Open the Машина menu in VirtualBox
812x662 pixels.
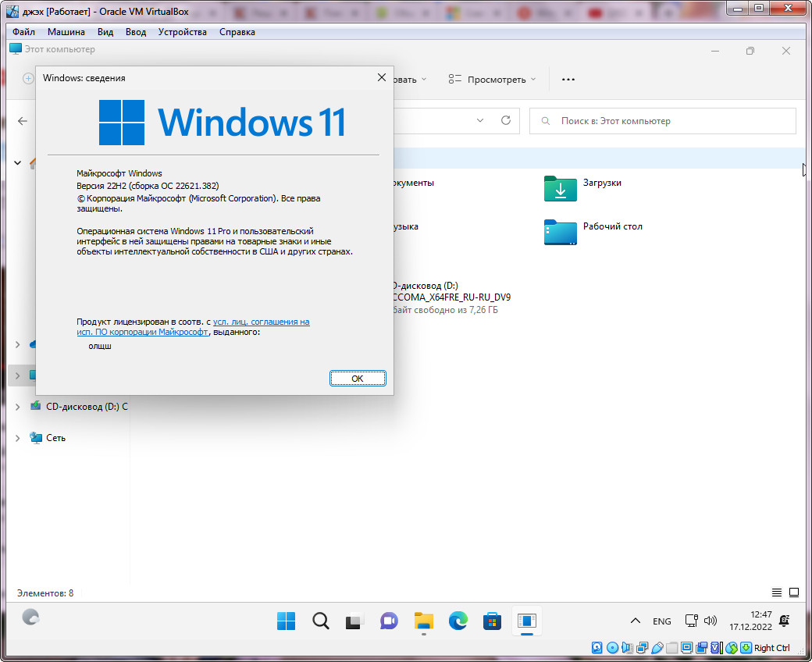(x=66, y=32)
